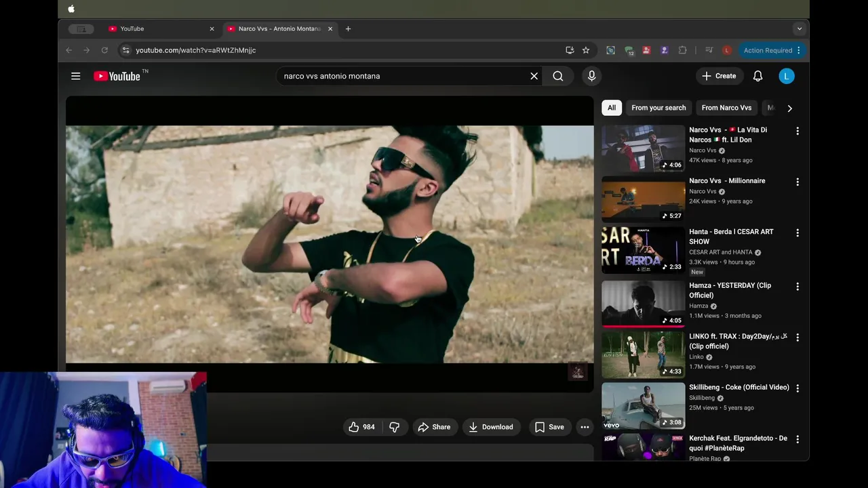Open the Skillibeng - Coke thumbnail
Viewport: 868px width, 488px height.
pos(643,406)
